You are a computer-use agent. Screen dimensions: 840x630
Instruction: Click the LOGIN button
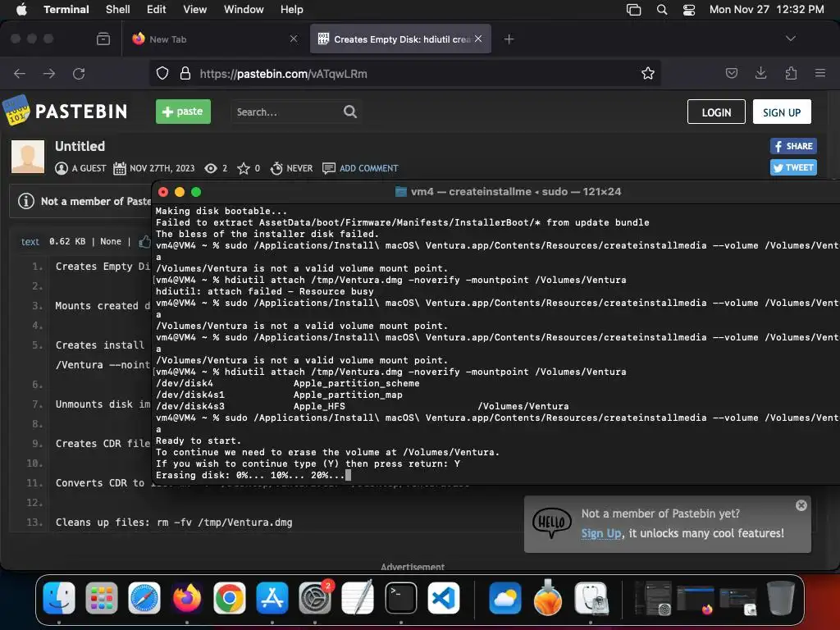point(716,112)
